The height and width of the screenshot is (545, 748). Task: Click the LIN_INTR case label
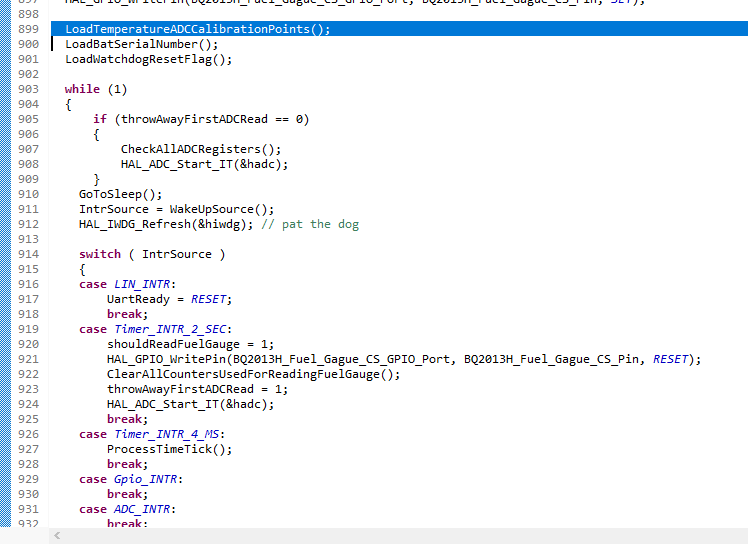click(x=138, y=284)
